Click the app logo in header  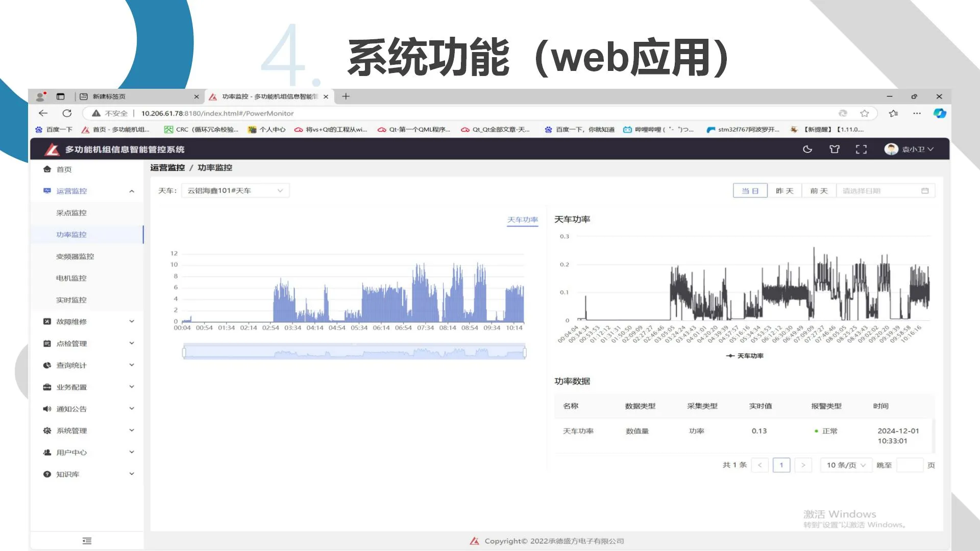coord(52,149)
